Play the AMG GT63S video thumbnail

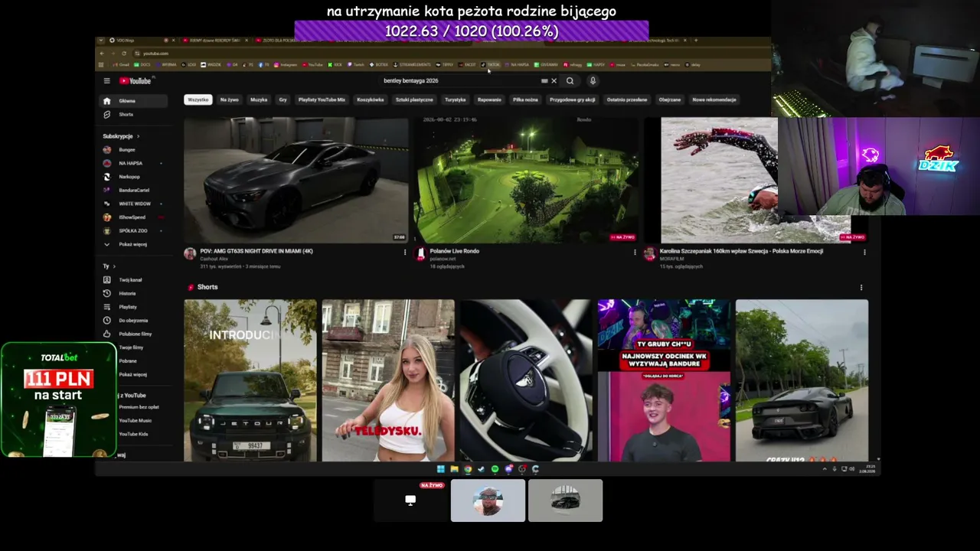pos(296,181)
